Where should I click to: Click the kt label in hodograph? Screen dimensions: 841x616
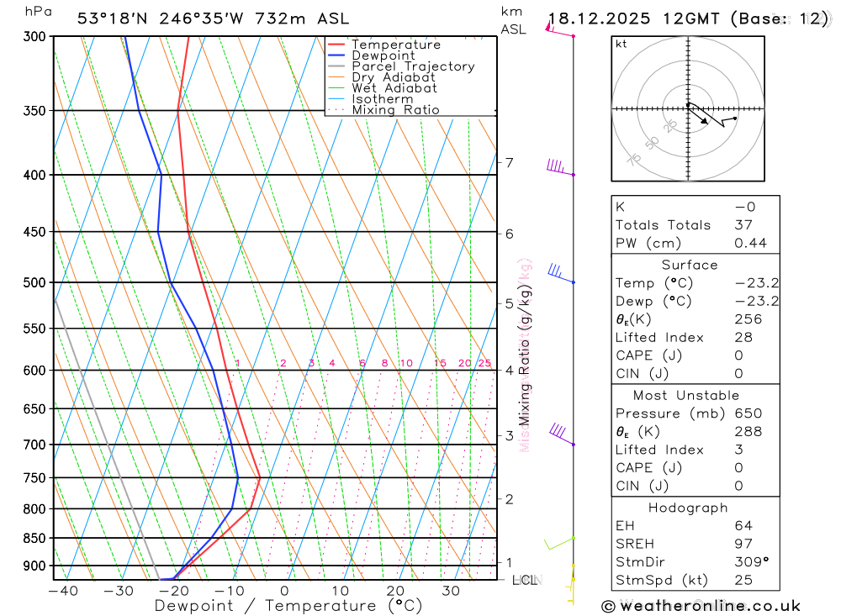[x=621, y=44]
